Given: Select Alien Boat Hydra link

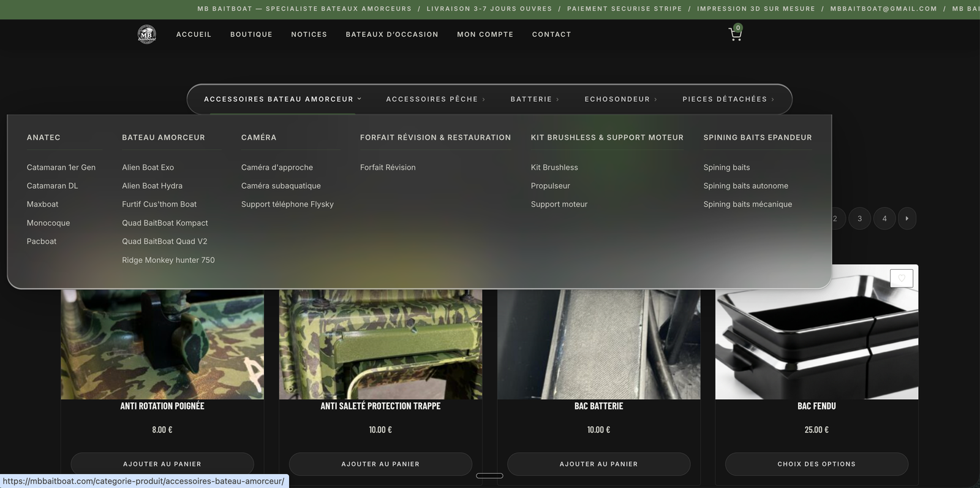Looking at the screenshot, I should click(x=152, y=186).
